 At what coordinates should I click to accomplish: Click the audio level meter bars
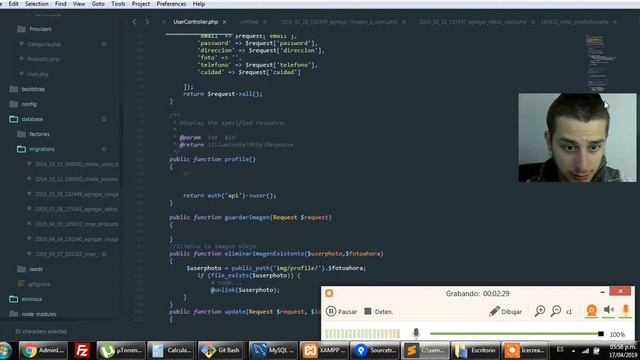click(x=362, y=333)
